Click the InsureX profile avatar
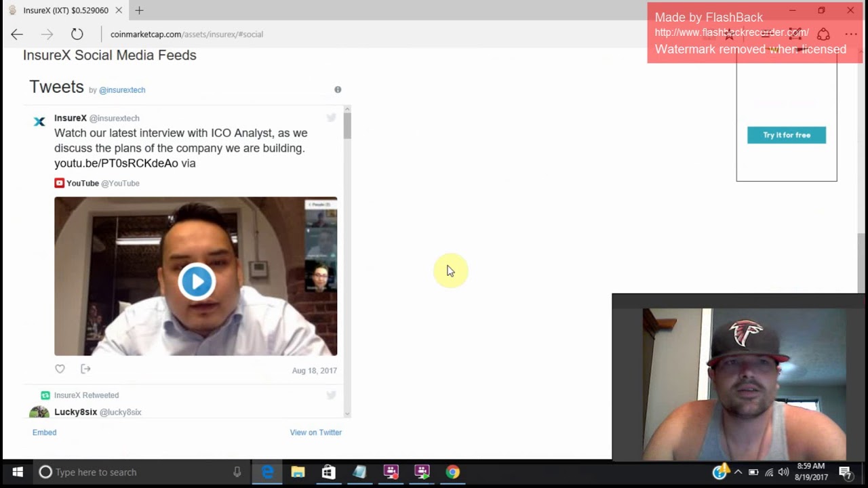Viewport: 868px width, 488px height. point(39,121)
